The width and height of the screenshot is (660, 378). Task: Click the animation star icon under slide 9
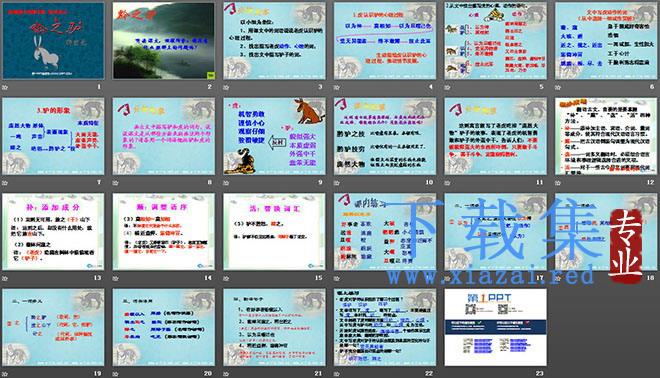pos(226,183)
